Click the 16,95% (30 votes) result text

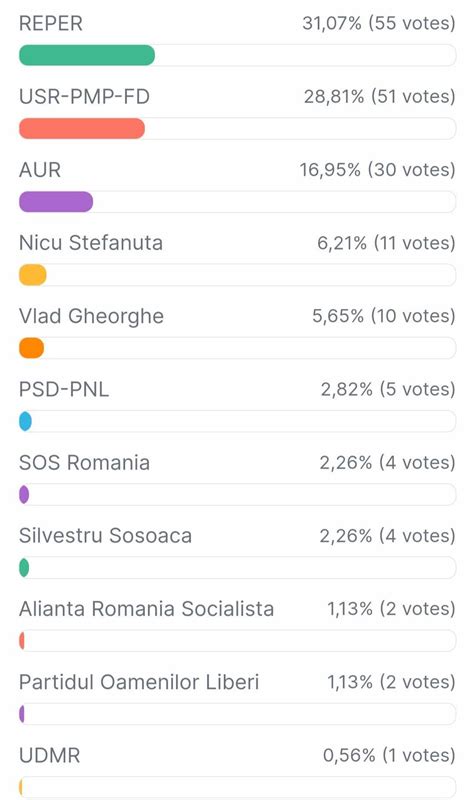[x=378, y=170]
